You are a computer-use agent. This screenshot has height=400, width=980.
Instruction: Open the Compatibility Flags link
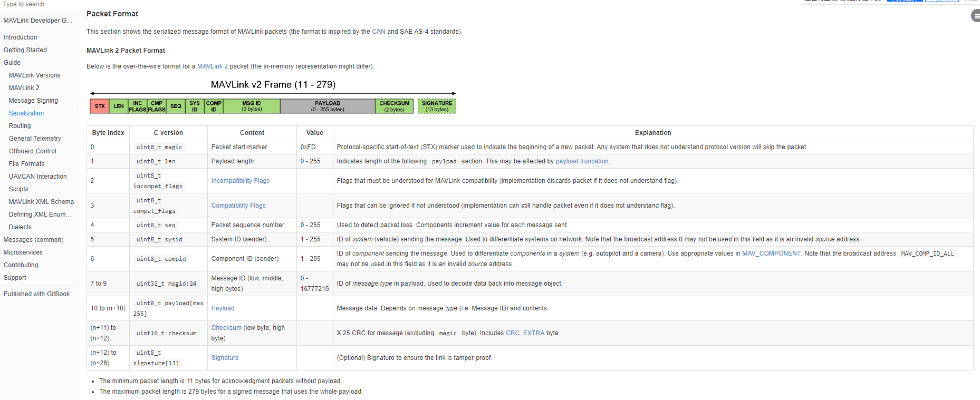pyautogui.click(x=238, y=206)
